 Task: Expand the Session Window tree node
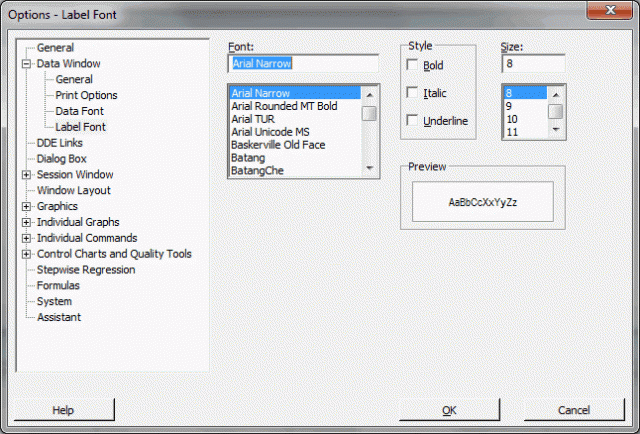[x=26, y=175]
